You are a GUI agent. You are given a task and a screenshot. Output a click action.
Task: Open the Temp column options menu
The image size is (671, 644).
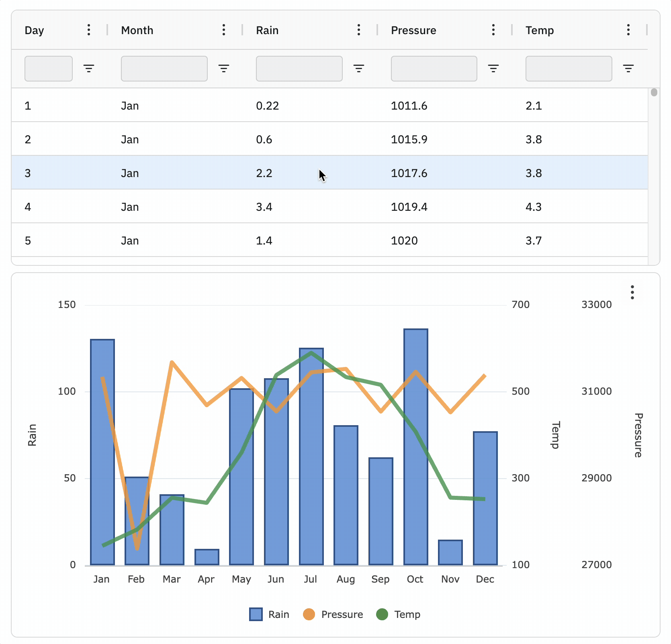coord(628,30)
